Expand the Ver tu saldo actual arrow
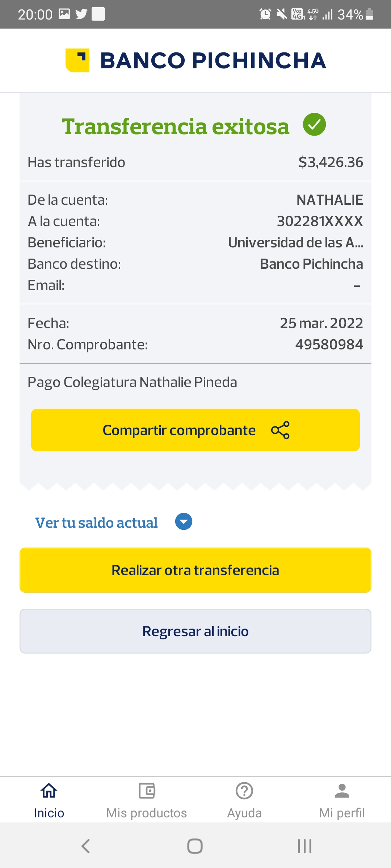The width and height of the screenshot is (391, 868). pos(184,522)
